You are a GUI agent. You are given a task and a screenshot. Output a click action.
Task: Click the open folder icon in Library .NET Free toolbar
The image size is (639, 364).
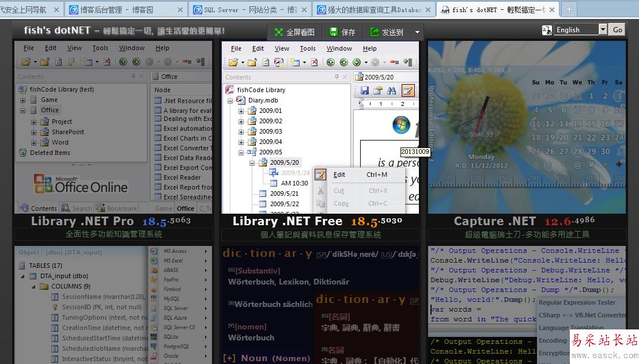coord(233,62)
